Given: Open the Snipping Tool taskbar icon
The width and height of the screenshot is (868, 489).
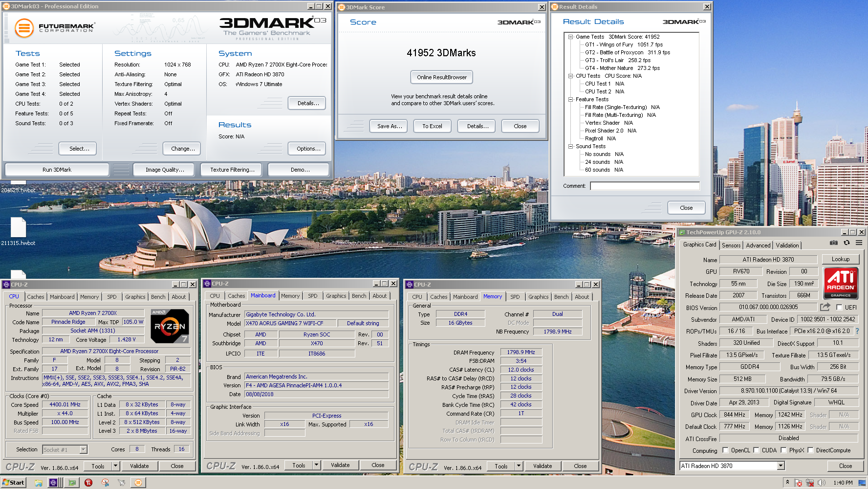Looking at the screenshot, I should point(105,483).
